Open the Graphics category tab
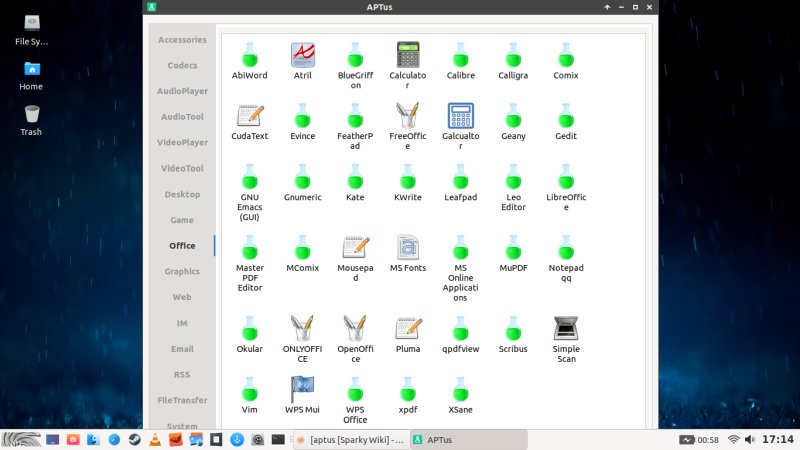This screenshot has height=450, width=800. click(182, 271)
